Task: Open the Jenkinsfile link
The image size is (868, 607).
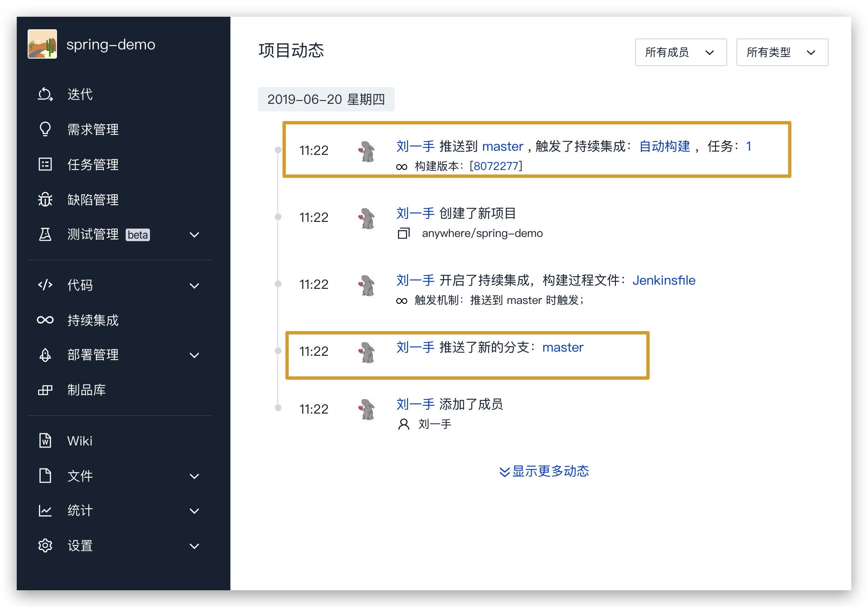Action: [664, 280]
